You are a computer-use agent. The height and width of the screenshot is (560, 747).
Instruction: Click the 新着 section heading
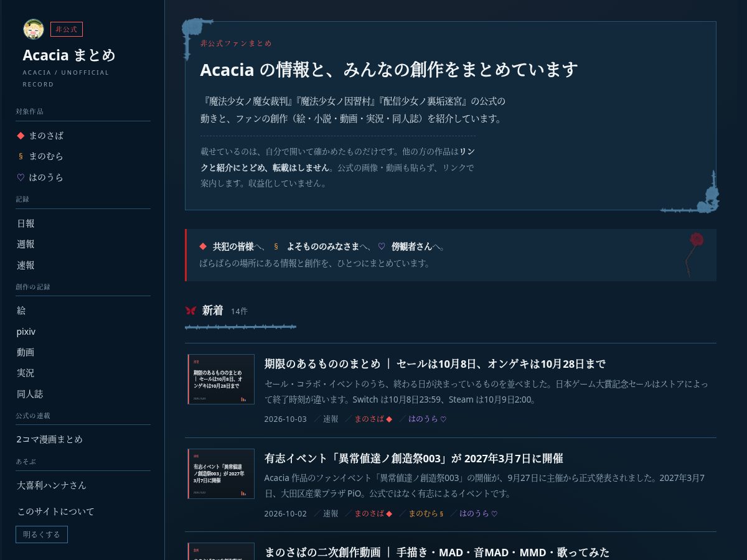click(212, 310)
